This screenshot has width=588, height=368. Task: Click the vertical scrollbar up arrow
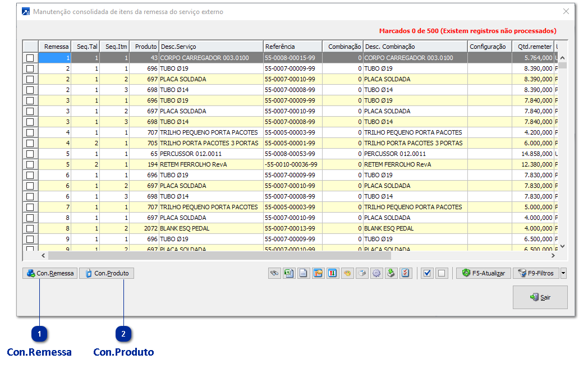point(563,58)
